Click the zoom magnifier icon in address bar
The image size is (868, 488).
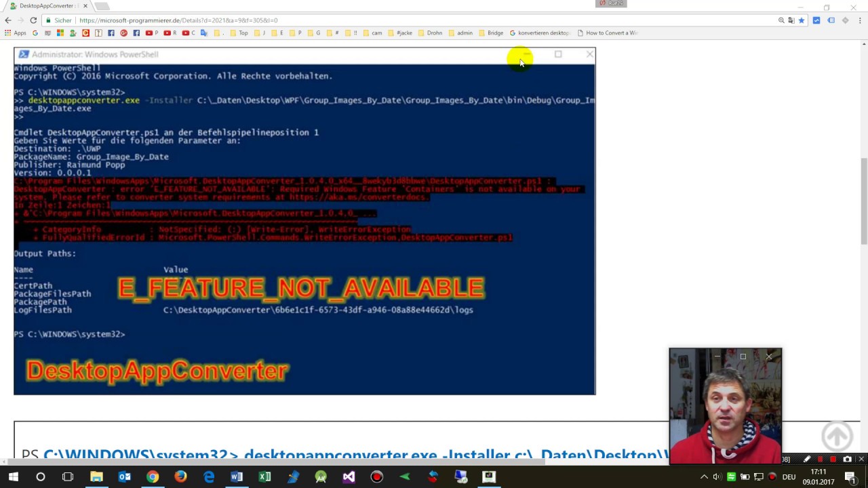click(x=781, y=20)
